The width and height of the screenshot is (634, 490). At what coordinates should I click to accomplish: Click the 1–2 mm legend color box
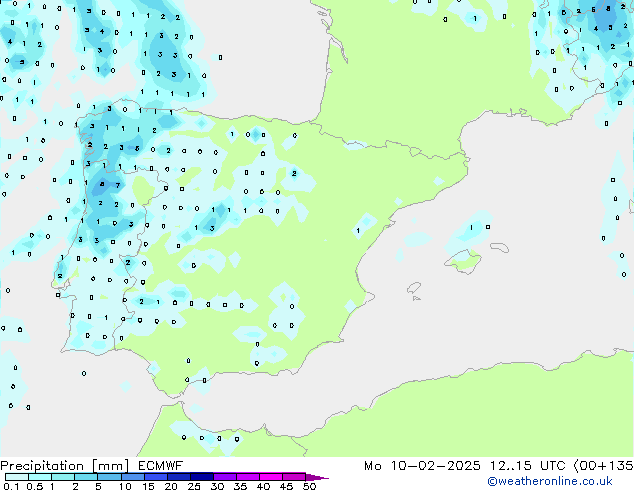(x=63, y=477)
